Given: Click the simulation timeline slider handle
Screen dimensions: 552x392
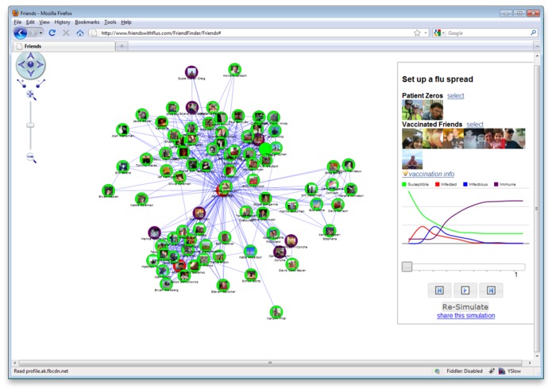Looking at the screenshot, I should [x=407, y=267].
